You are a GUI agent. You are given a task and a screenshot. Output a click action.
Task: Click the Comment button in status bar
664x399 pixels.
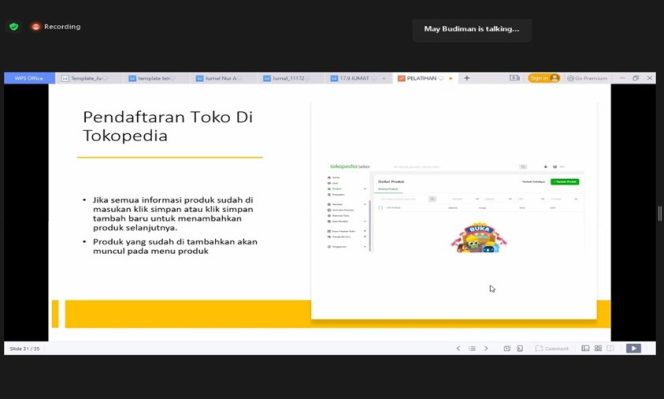tap(552, 348)
